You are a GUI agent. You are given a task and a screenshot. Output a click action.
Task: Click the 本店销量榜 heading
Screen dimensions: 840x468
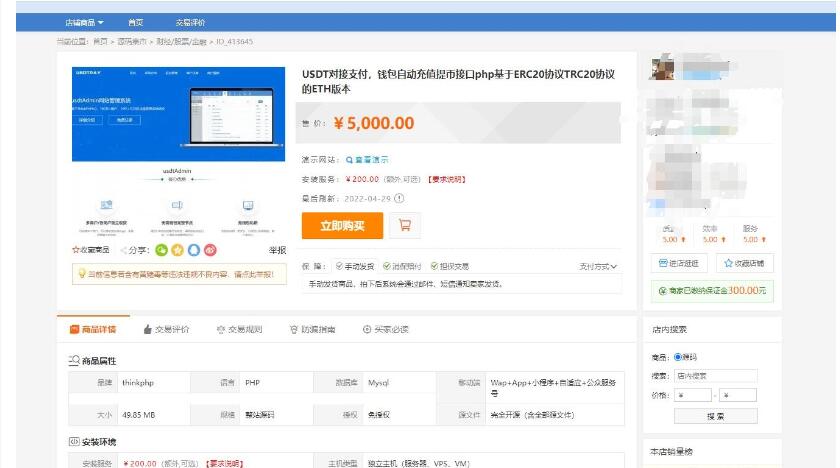coord(671,451)
